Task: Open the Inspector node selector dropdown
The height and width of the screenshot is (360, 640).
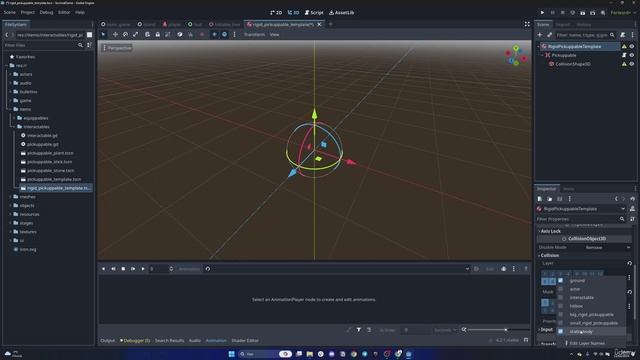Action: click(581, 209)
